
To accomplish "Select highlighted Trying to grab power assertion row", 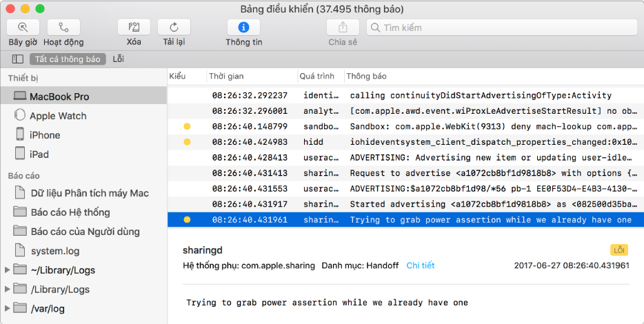I will coord(405,220).
